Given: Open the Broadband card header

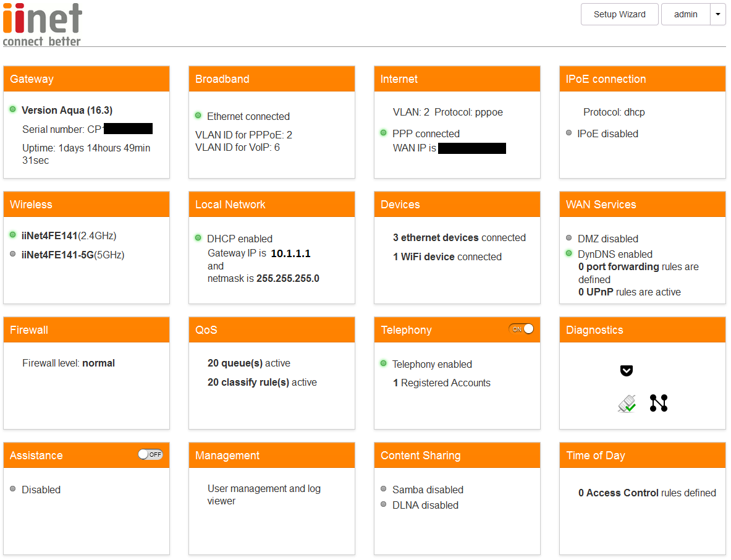Looking at the screenshot, I should (272, 78).
